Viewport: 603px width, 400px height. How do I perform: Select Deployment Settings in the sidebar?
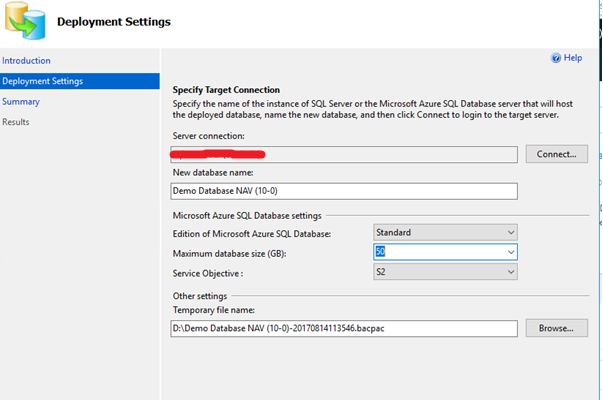click(42, 81)
